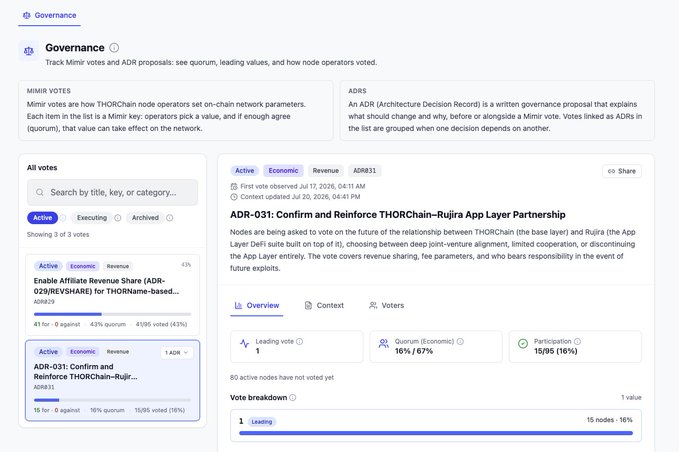
Task: Show info tooltip for Quorum (Economic)
Action: [x=460, y=342]
